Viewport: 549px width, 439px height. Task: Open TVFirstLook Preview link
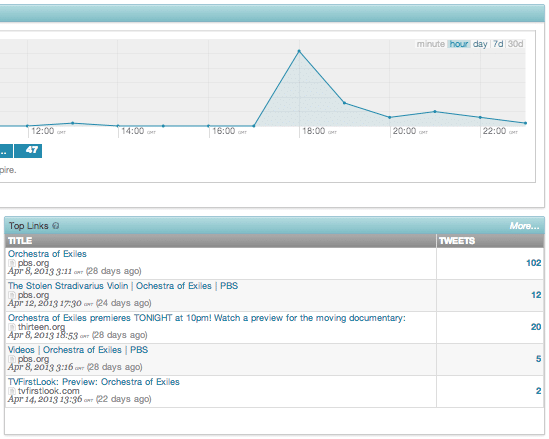[93, 382]
